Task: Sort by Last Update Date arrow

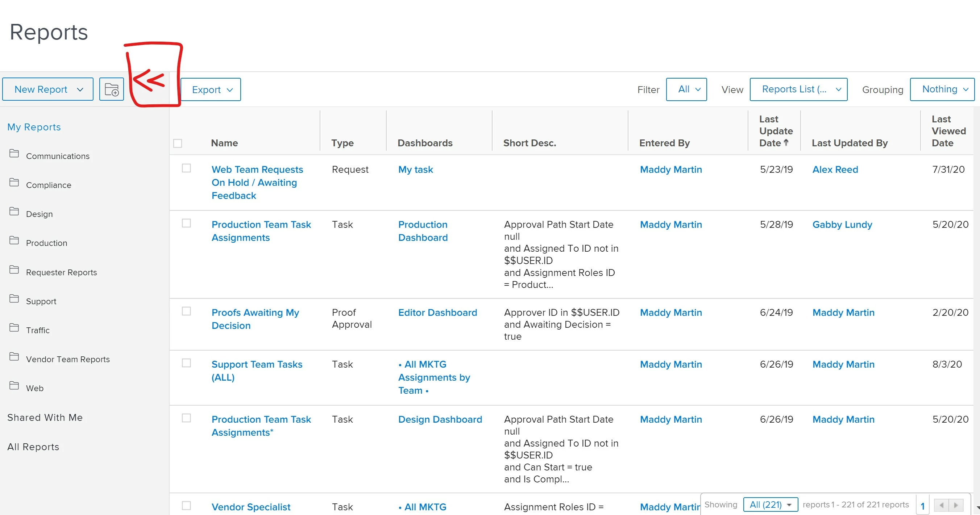Action: pyautogui.click(x=786, y=143)
